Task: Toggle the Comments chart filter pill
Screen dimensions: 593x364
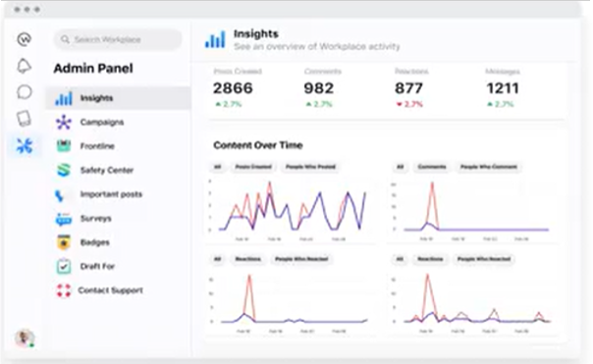Action: click(x=432, y=167)
